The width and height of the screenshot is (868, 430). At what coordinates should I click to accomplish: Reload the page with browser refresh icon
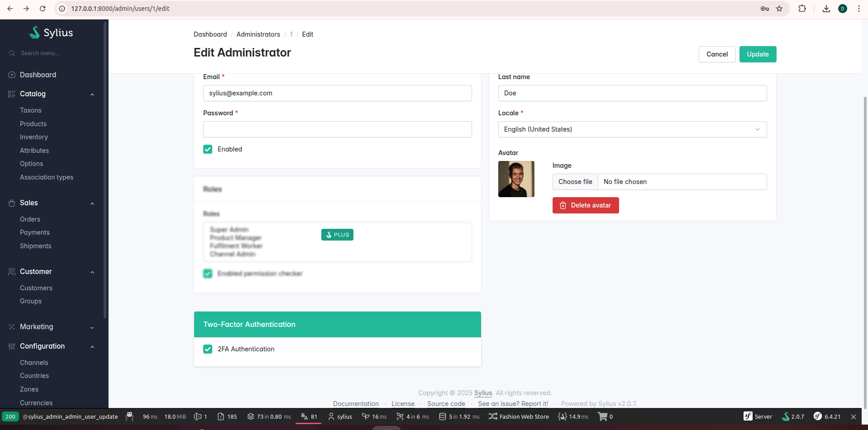43,9
